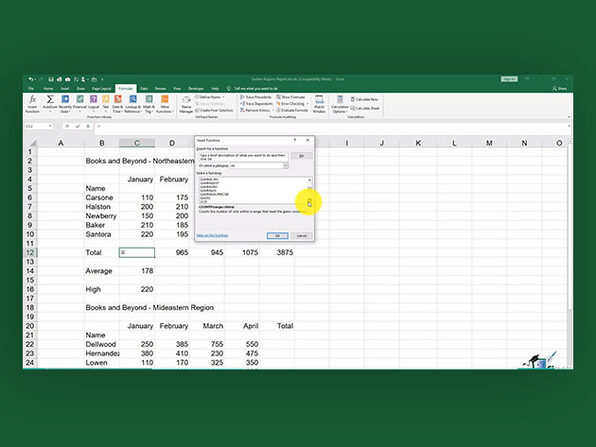Switch to the Data tab
596x447 pixels.
(x=144, y=89)
